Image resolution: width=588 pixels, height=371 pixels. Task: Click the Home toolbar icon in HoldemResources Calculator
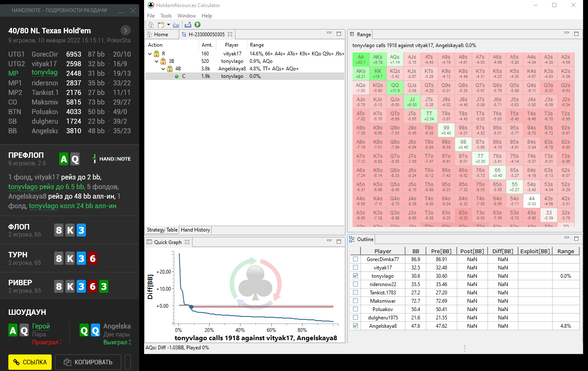[x=151, y=25]
